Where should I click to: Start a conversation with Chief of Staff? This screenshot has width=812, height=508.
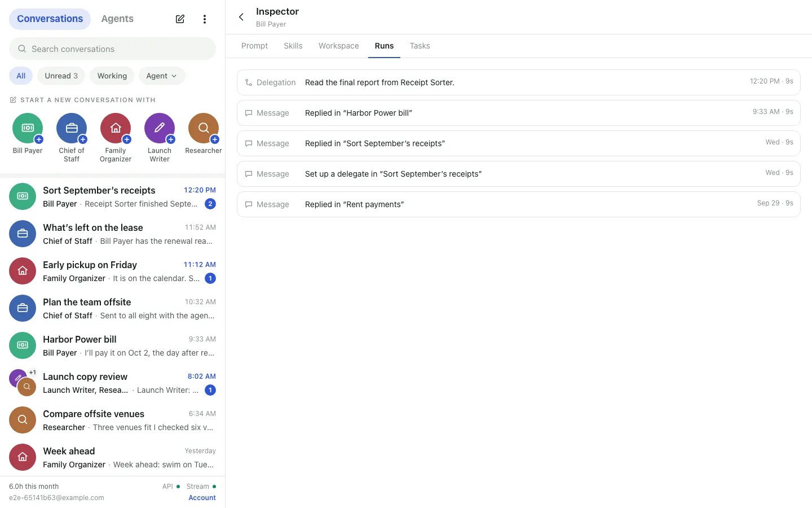(x=72, y=128)
